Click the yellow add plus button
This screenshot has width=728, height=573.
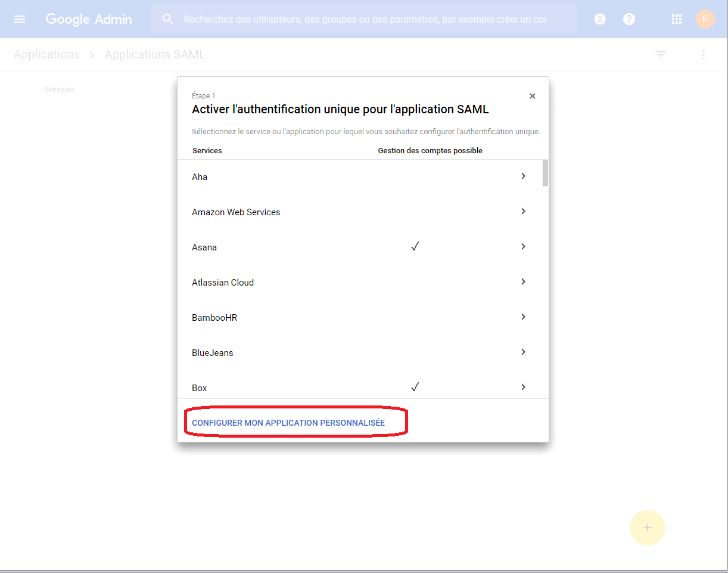pyautogui.click(x=648, y=528)
